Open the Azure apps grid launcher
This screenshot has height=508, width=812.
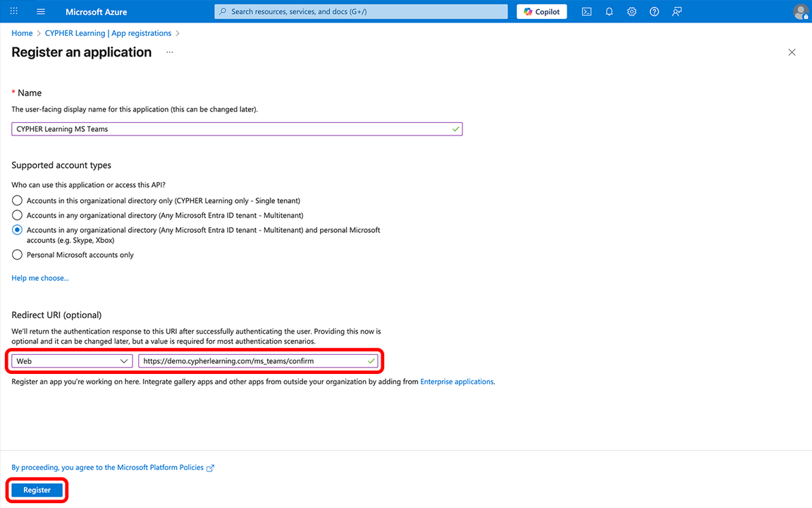(x=14, y=11)
